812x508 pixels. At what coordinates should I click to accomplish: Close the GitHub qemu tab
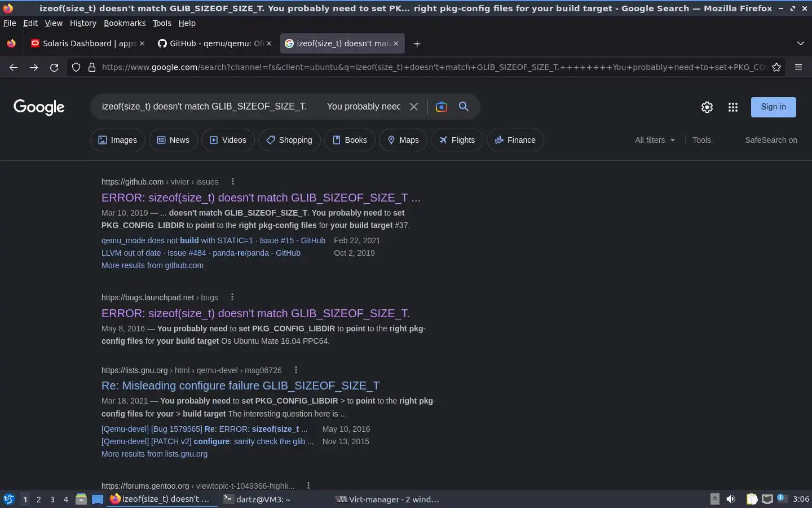(x=269, y=43)
